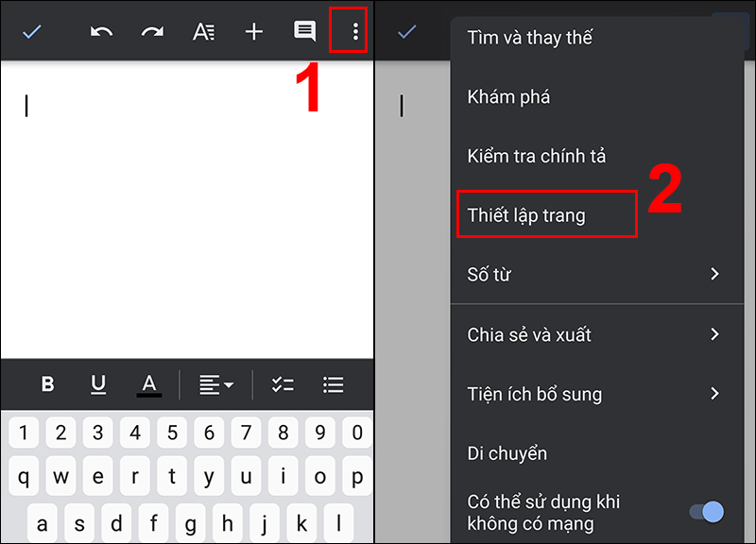The height and width of the screenshot is (544, 756).
Task: Tap the blue checkmark in the left editor
Action: [x=32, y=32]
